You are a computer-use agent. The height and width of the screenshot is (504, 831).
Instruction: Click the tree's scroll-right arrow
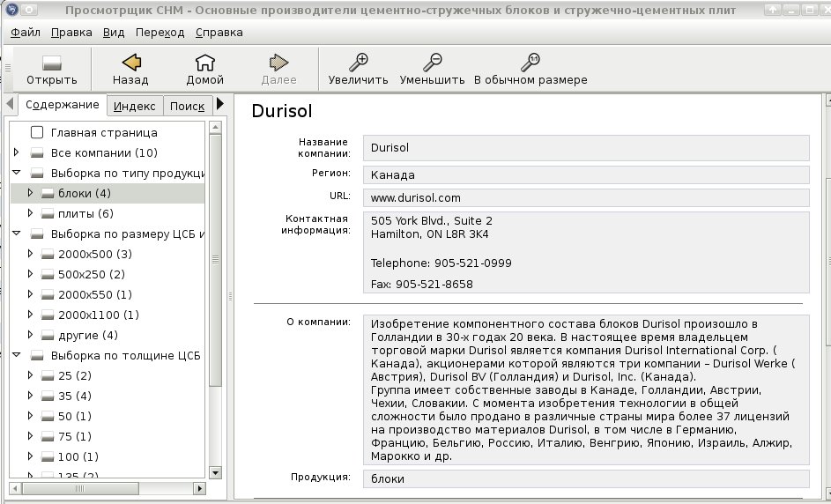tap(199, 488)
